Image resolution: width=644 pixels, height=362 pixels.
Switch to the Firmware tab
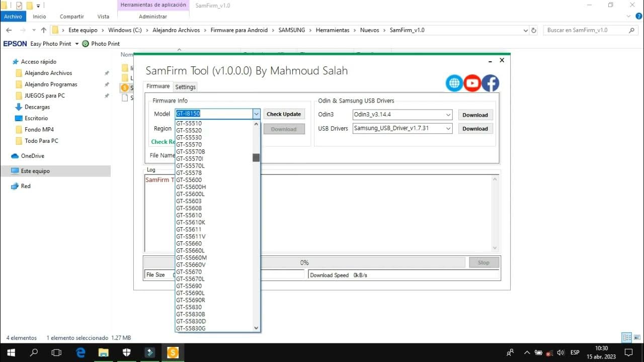158,86
